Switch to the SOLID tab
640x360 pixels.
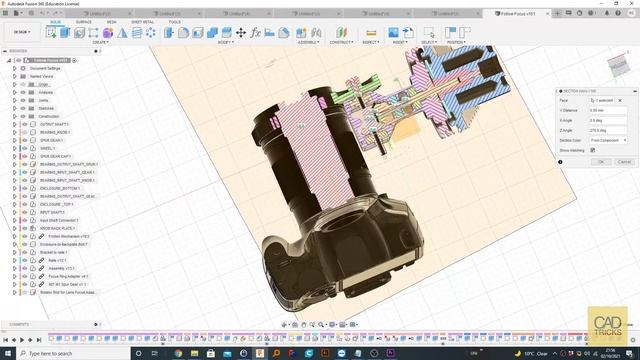56,22
